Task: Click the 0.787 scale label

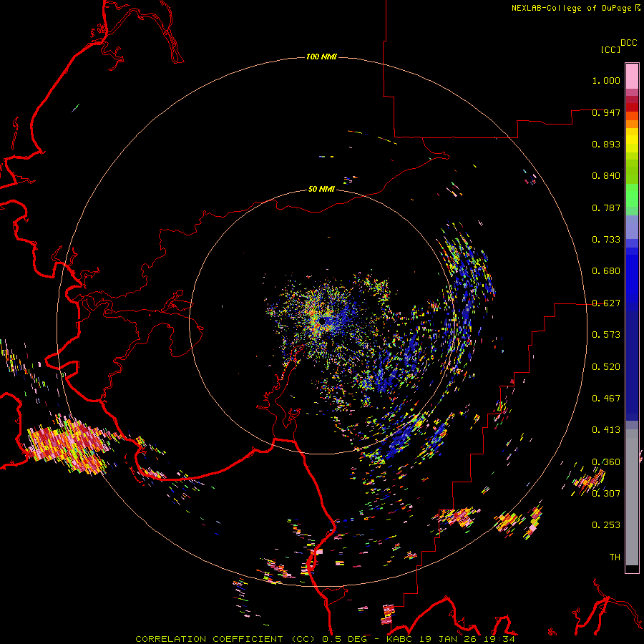Action: point(606,208)
